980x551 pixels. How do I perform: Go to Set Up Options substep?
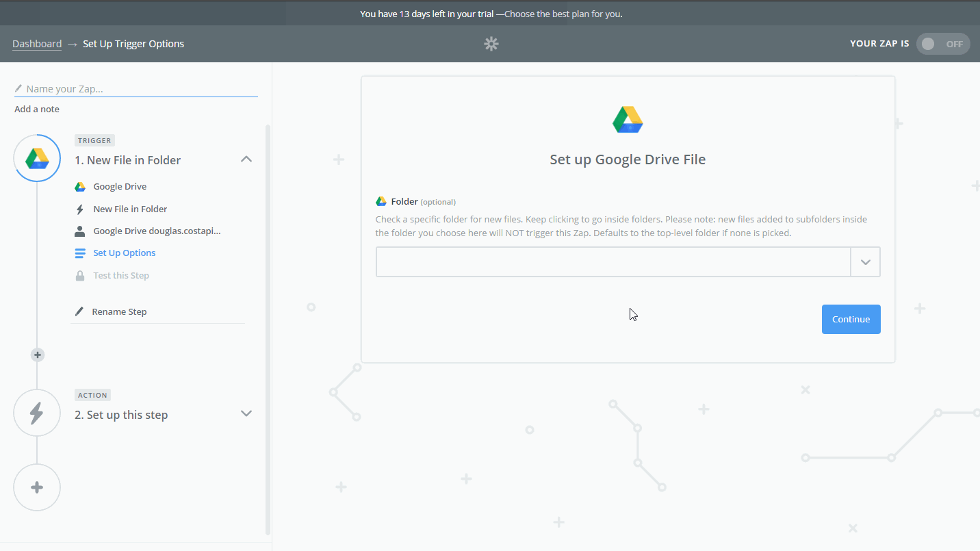125,253
